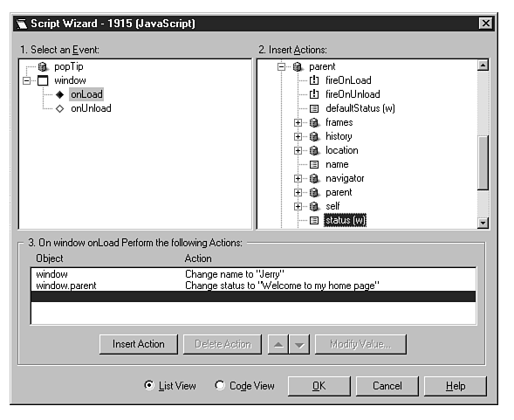This screenshot has height=420, width=514.
Task: Collapse the window node in event tree
Action: (26, 80)
